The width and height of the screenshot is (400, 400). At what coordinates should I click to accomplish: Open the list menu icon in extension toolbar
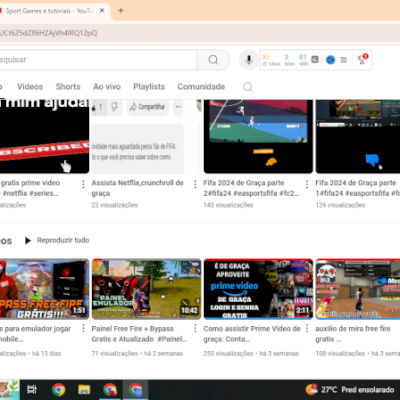343,60
